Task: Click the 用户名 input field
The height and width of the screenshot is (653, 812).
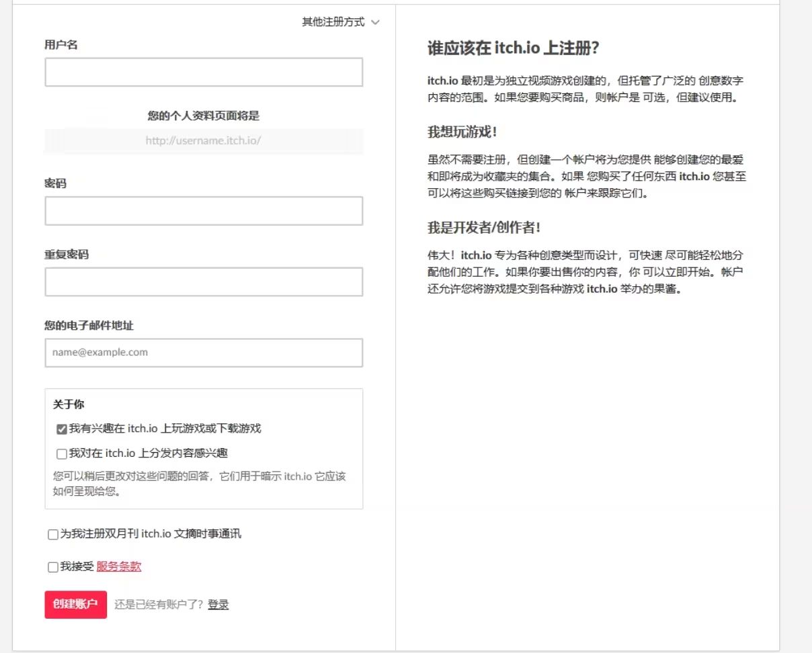Action: [x=204, y=72]
